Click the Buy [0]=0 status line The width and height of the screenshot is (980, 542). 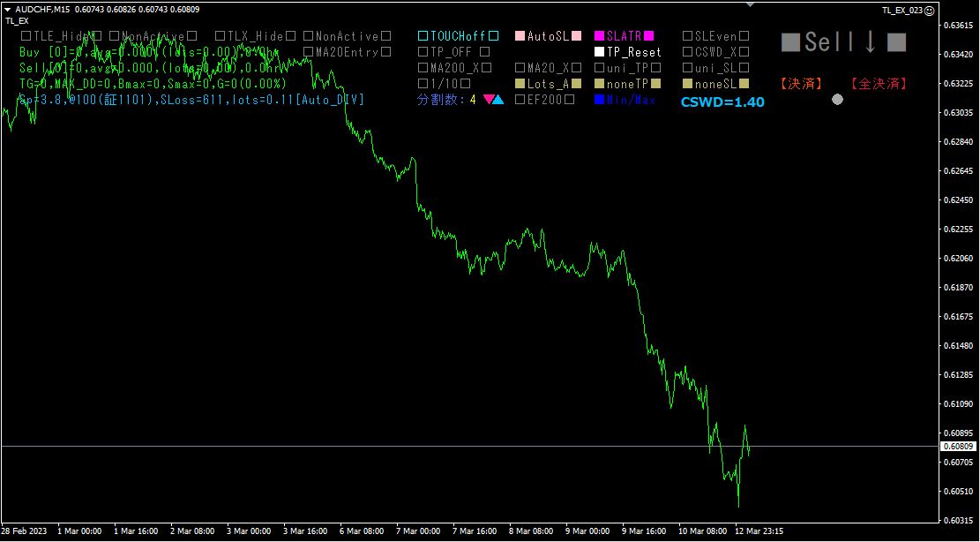click(149, 52)
